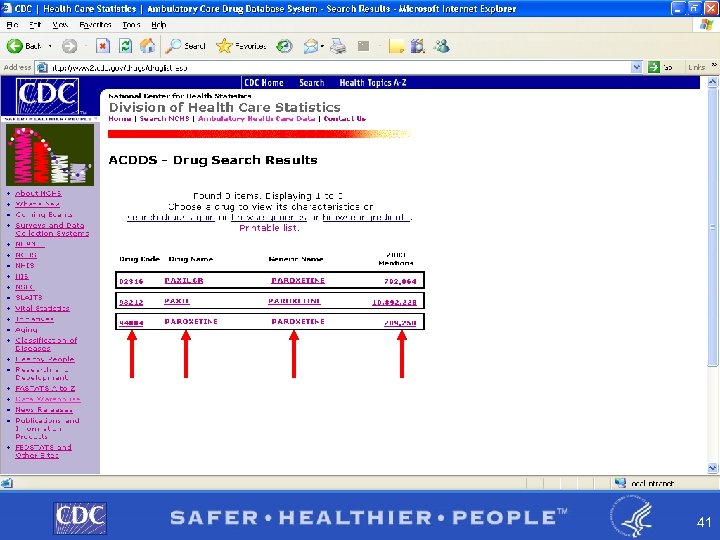Click the IE icon in title bar
This screenshot has height=540, width=720.
tap(6, 8)
